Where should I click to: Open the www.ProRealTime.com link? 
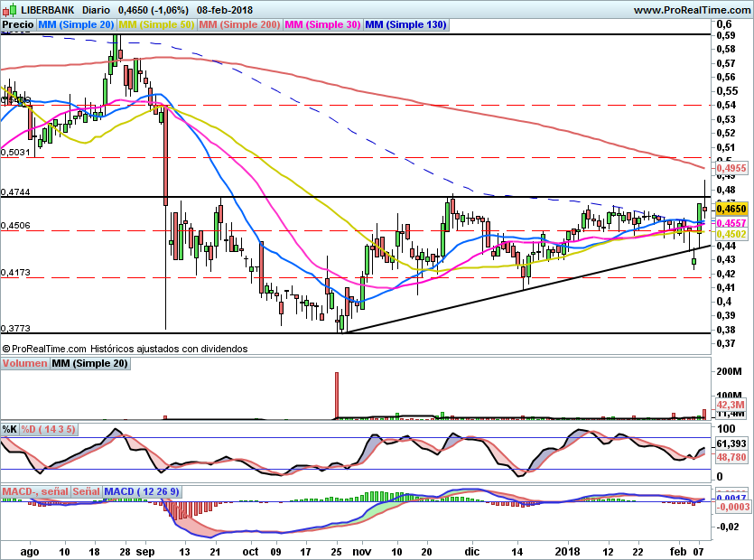pyautogui.click(x=692, y=10)
